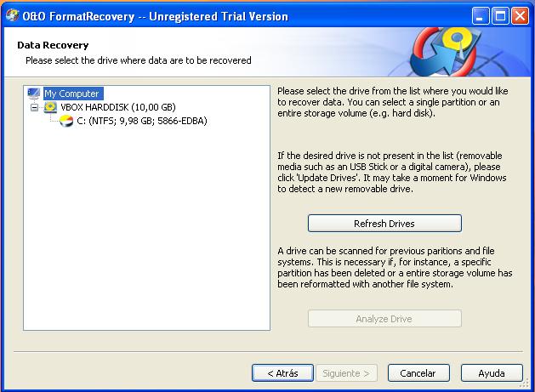Image resolution: width=535 pixels, height=392 pixels.
Task: Click the disabled Analyze Drive button
Action: pos(384,319)
